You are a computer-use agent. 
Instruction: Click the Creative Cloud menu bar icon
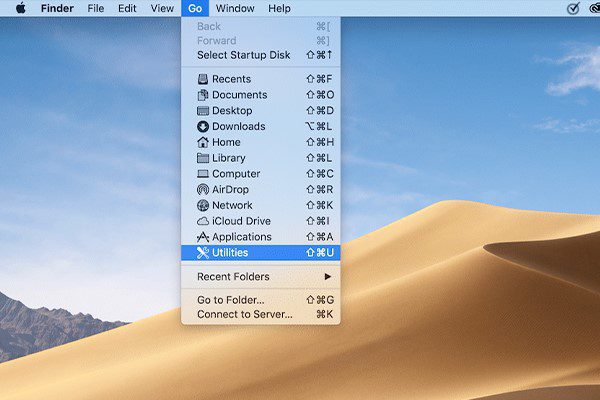[595, 8]
